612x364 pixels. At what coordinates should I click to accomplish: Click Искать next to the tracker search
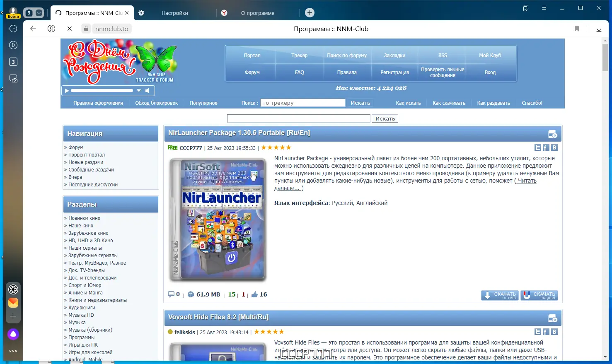(x=360, y=103)
